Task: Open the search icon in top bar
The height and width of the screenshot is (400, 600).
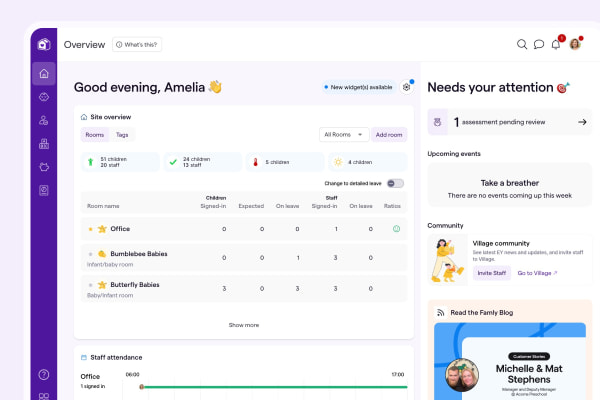Action: (522, 44)
